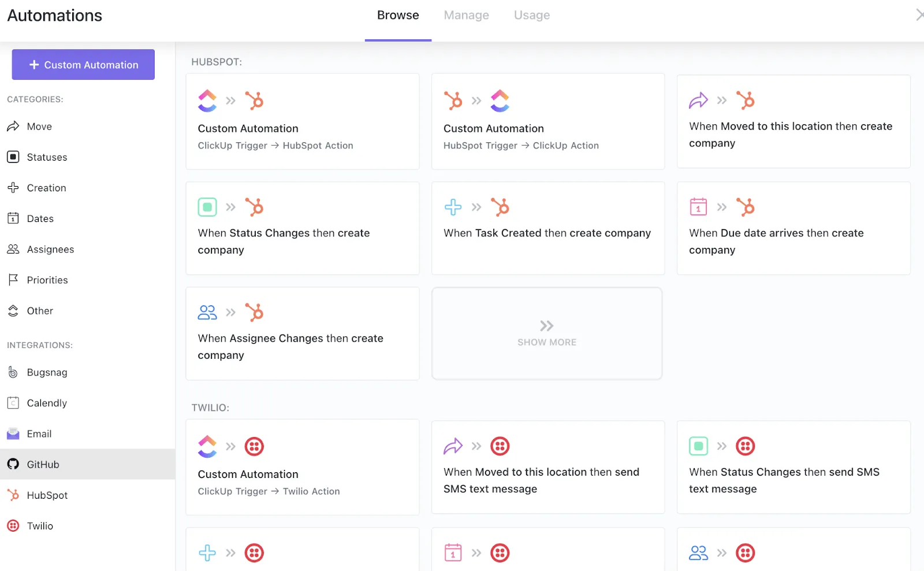Open the Creation category
Viewport: 924px width, 571px height.
pyautogui.click(x=87, y=188)
